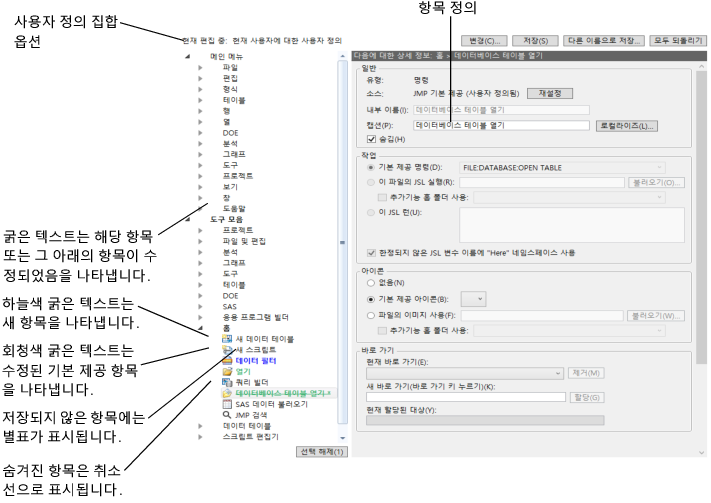The width and height of the screenshot is (711, 503).
Task: Select 분석 under 메인 메뉴
Action: pos(230,143)
